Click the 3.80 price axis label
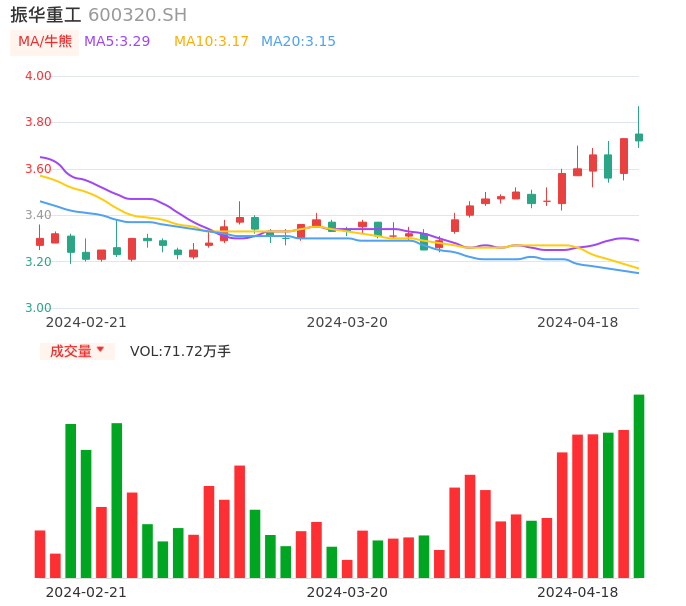Viewport: 686px width, 606px height. click(x=38, y=122)
